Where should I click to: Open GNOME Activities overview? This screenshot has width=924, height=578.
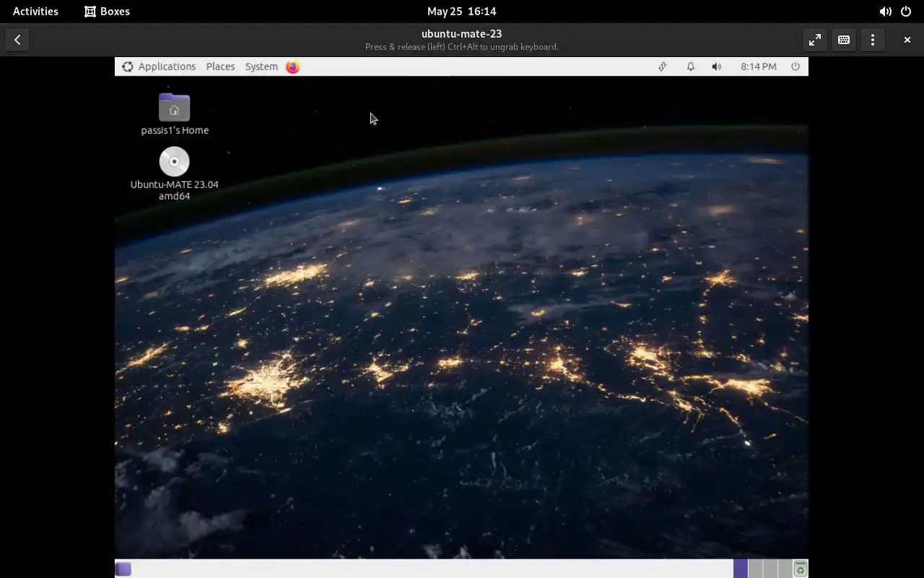point(35,11)
